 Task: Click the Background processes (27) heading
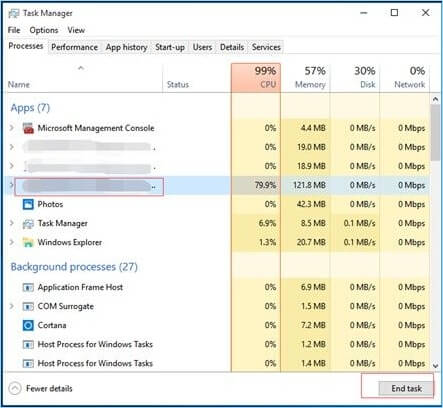74,267
